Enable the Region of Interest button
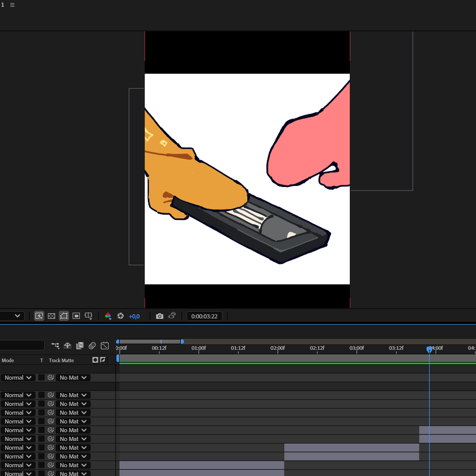 pyautogui.click(x=76, y=316)
